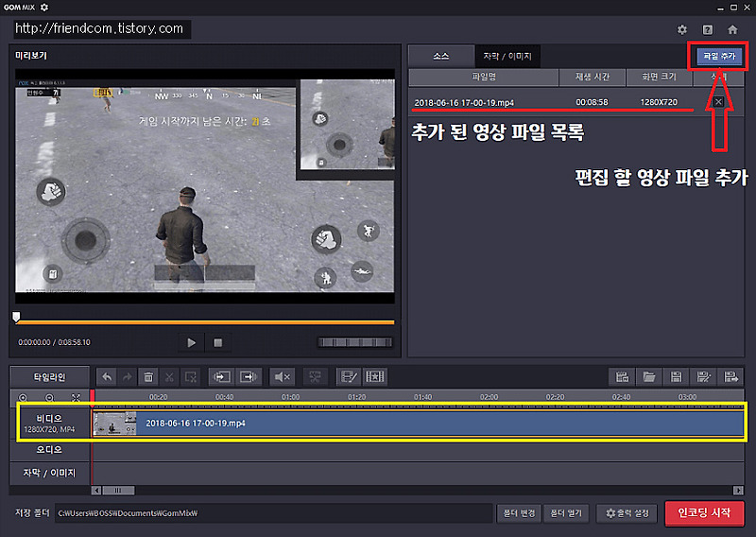Click the 폴더 열기 button
756x537 pixels.
[566, 513]
